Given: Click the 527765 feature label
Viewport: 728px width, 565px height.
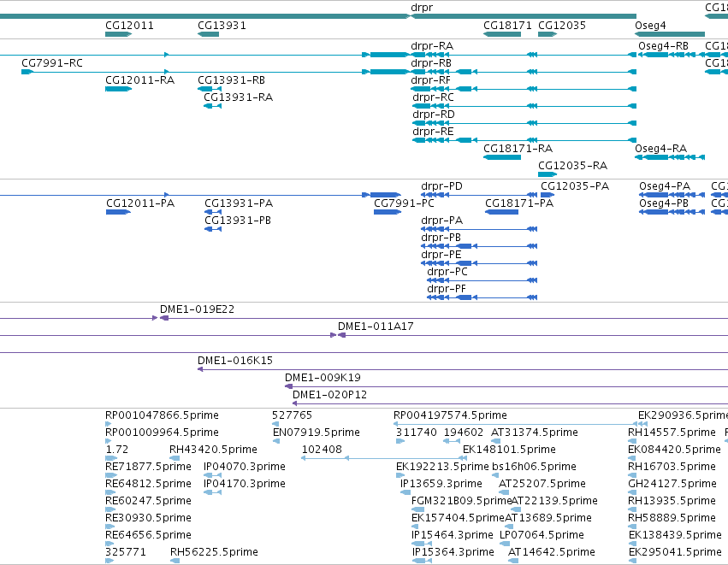Looking at the screenshot, I should click(x=292, y=415).
